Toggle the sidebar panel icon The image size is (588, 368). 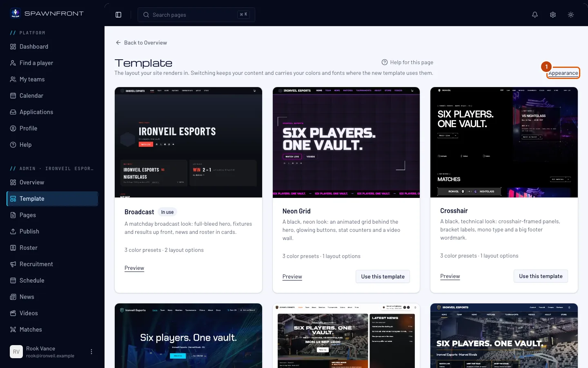tap(118, 15)
